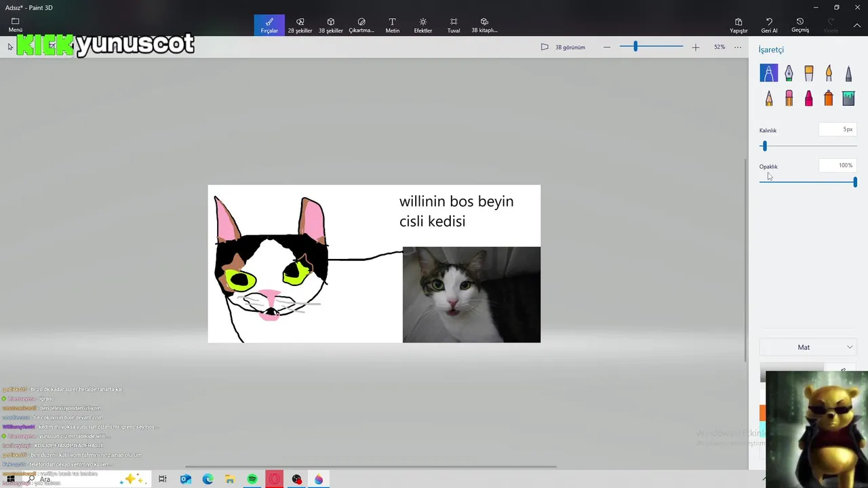Open the Efektler tab

[x=423, y=25]
